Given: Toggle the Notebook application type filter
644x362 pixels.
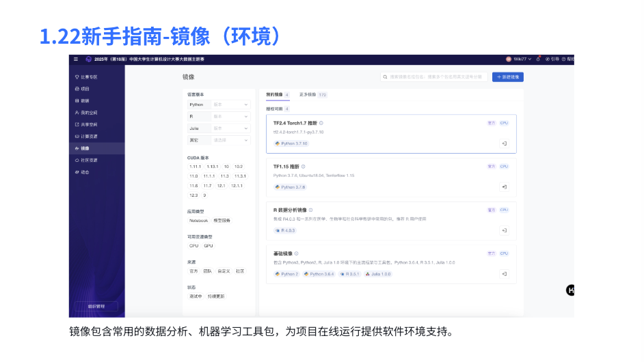Looking at the screenshot, I should click(x=198, y=221).
